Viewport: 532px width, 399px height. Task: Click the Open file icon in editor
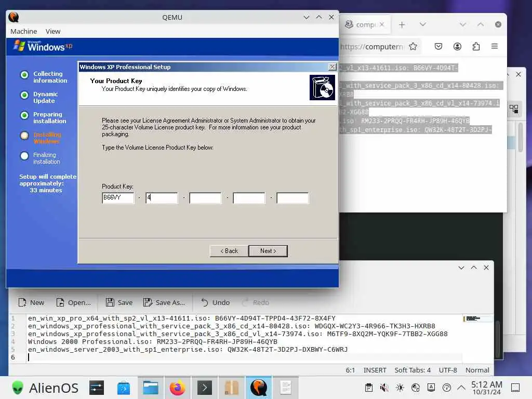(x=60, y=302)
